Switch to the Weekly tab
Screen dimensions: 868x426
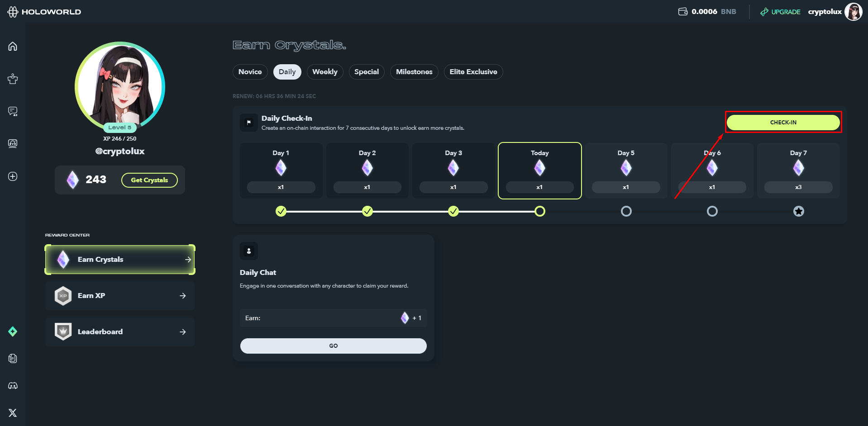tap(325, 72)
